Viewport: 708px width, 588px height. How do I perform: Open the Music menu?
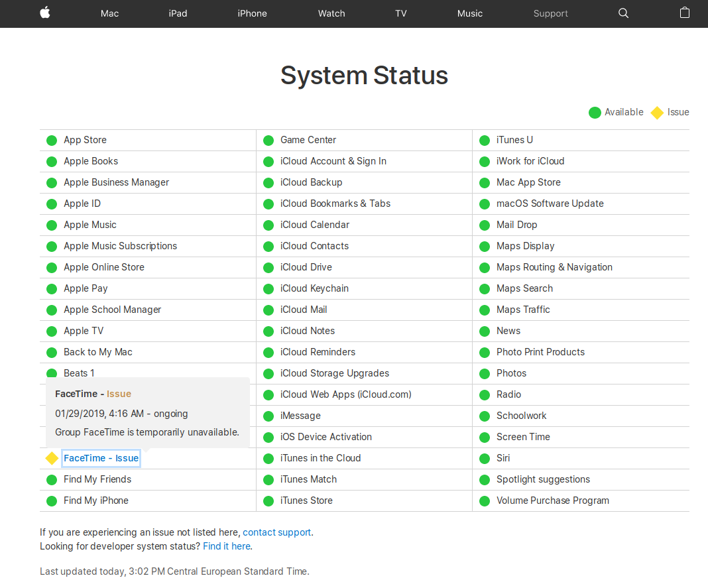pos(469,13)
